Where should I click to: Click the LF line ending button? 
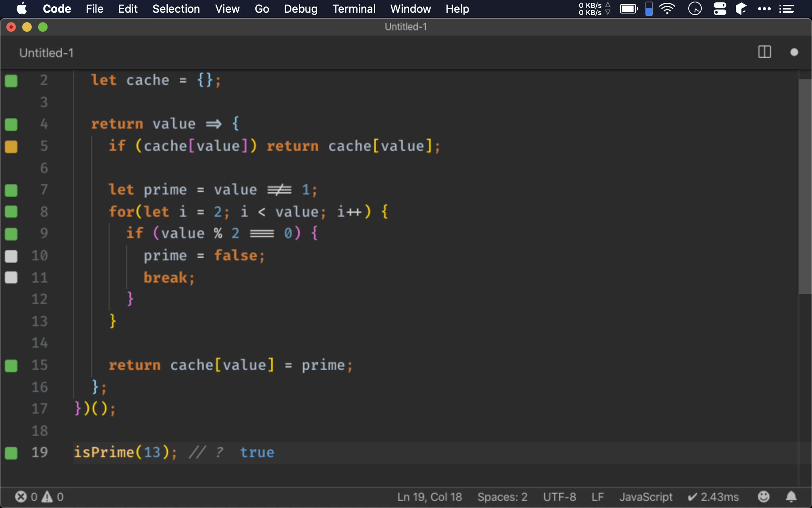(597, 497)
